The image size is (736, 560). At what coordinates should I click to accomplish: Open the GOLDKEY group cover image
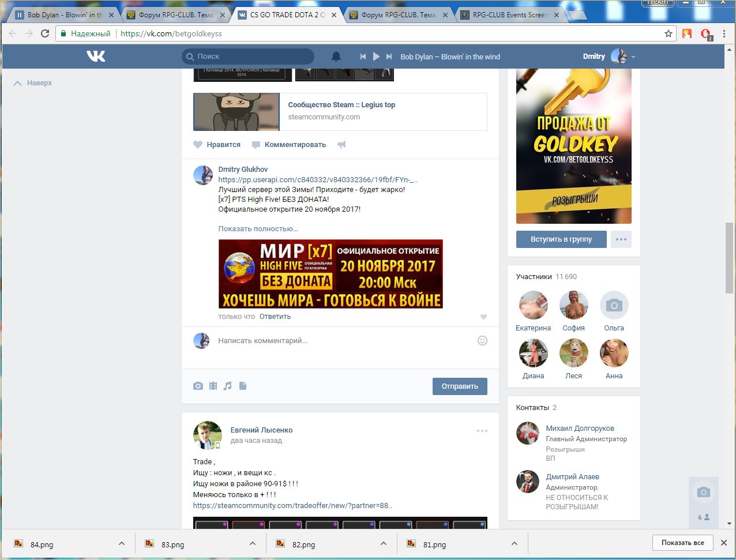click(x=574, y=146)
